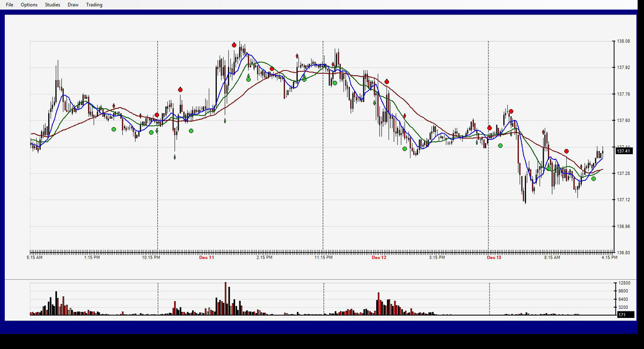Open the Trading menu
The width and height of the screenshot is (644, 349).
pos(94,5)
